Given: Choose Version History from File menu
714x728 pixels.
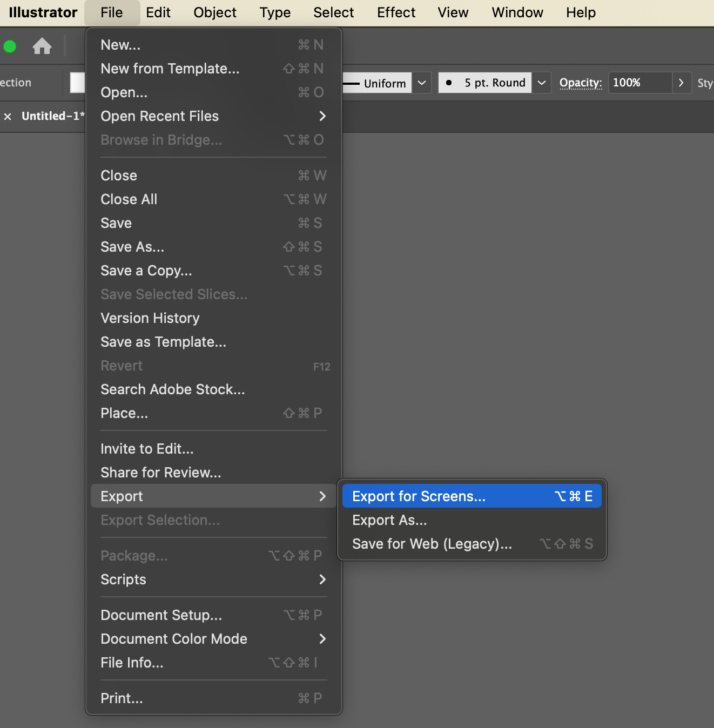Looking at the screenshot, I should pos(150,318).
